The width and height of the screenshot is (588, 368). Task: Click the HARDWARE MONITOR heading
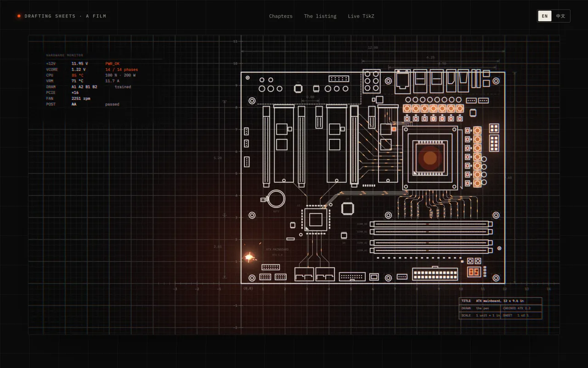click(65, 55)
